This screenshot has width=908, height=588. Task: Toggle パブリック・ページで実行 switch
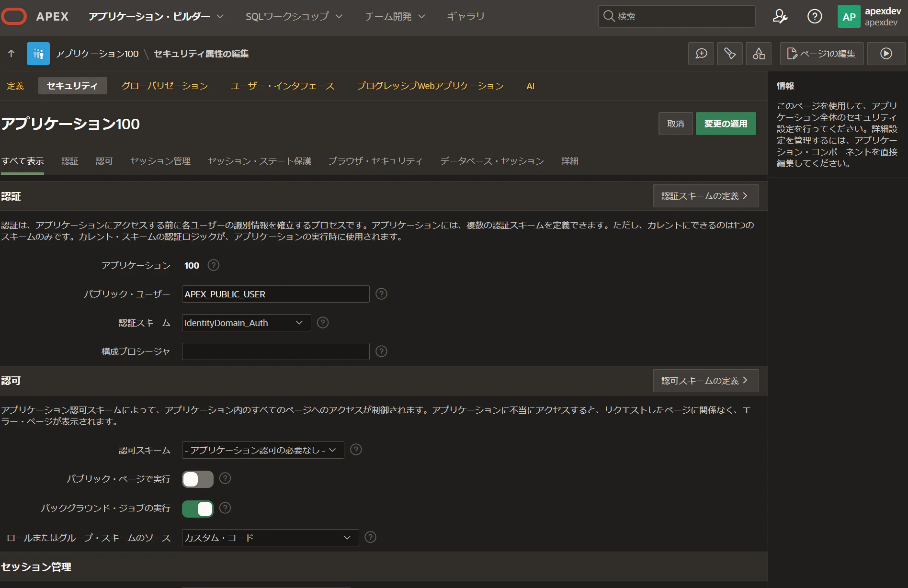tap(198, 479)
